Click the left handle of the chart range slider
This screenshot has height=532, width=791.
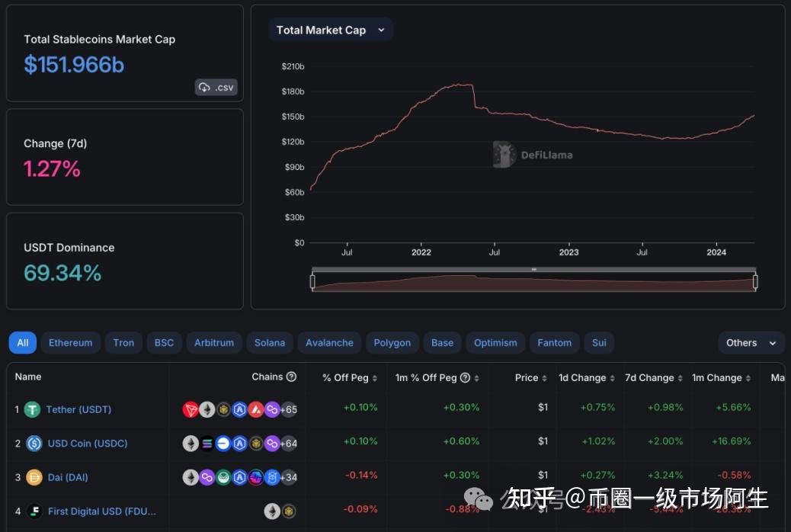click(312, 281)
